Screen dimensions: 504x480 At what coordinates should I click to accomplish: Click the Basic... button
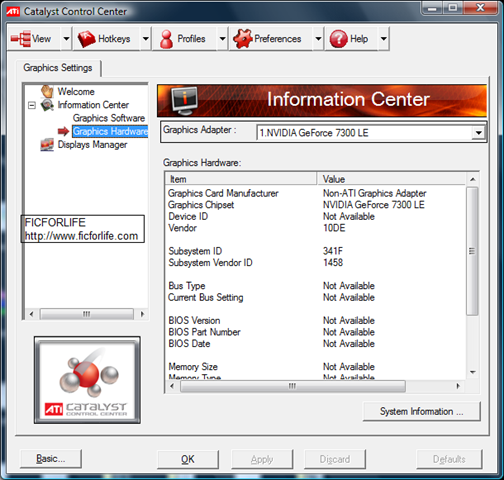click(51, 459)
